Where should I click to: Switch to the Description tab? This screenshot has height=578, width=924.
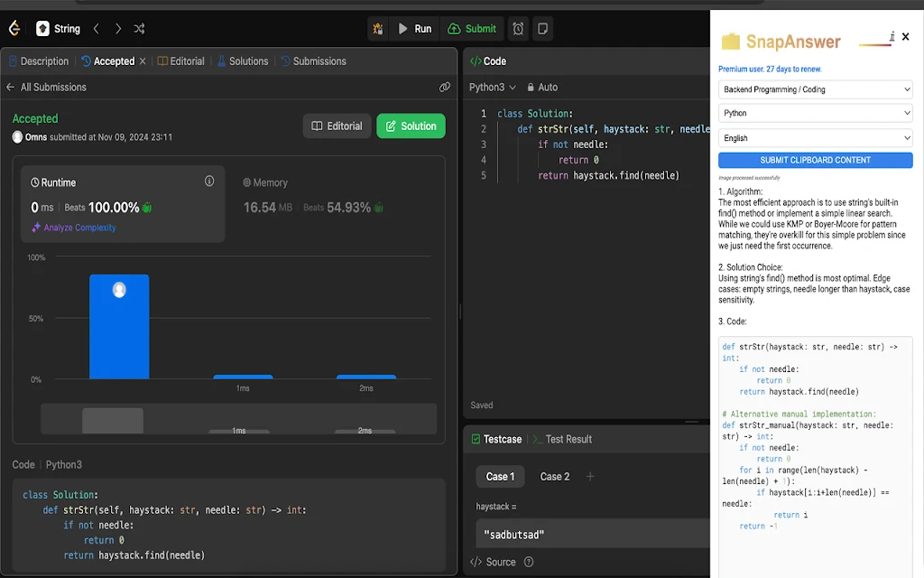click(39, 61)
